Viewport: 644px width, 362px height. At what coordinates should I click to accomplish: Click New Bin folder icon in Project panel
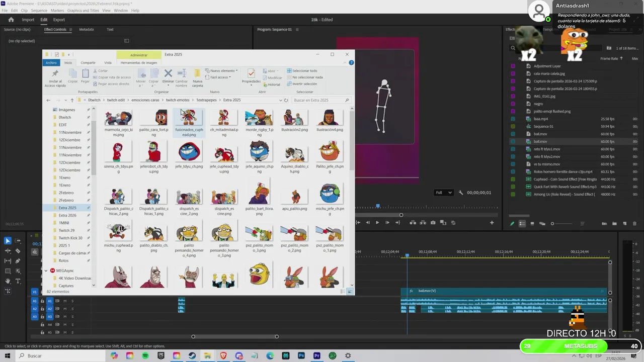point(614,224)
